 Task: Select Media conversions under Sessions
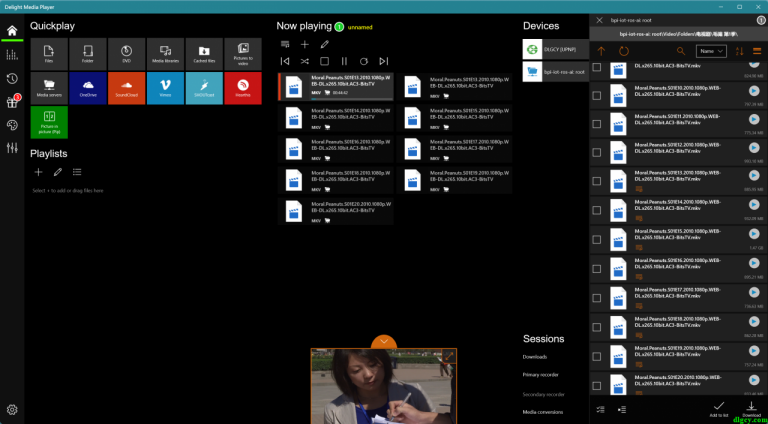pyautogui.click(x=543, y=412)
